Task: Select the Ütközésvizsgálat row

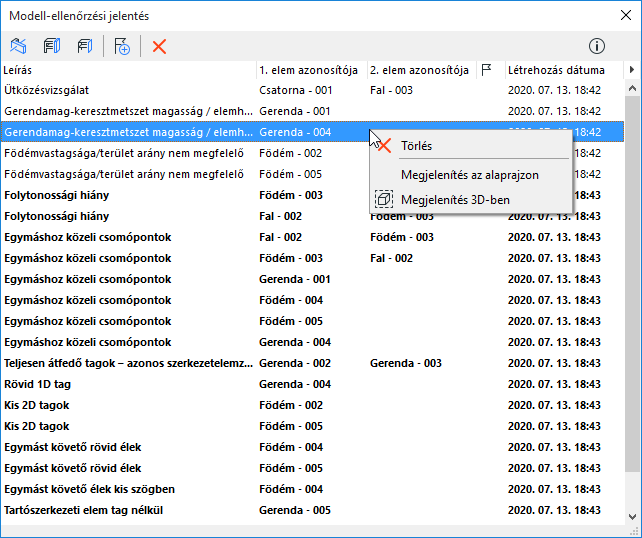Action: (313, 90)
